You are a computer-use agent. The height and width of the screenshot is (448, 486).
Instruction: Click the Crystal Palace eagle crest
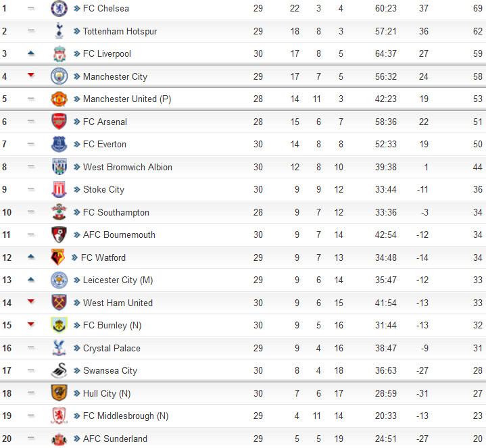click(59, 347)
